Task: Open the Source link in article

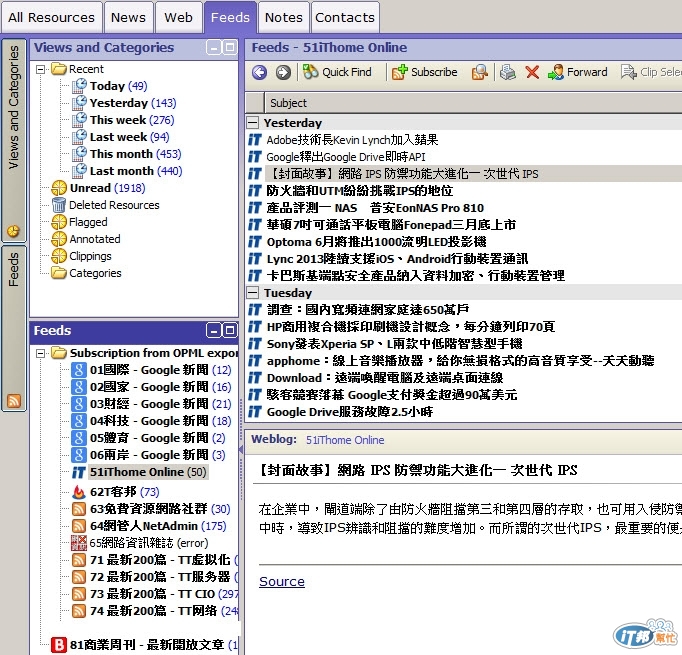Action: coord(282,581)
